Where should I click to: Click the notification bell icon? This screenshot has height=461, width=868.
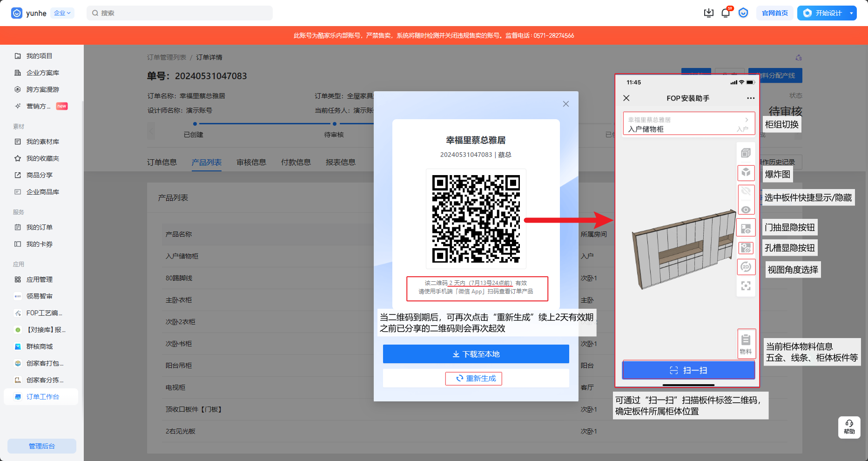(725, 13)
